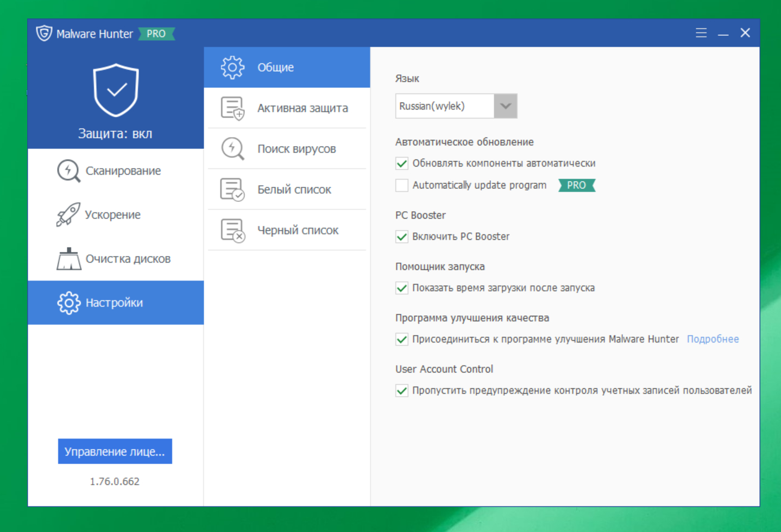Click the Язык label
This screenshot has width=781, height=532.
[407, 79]
